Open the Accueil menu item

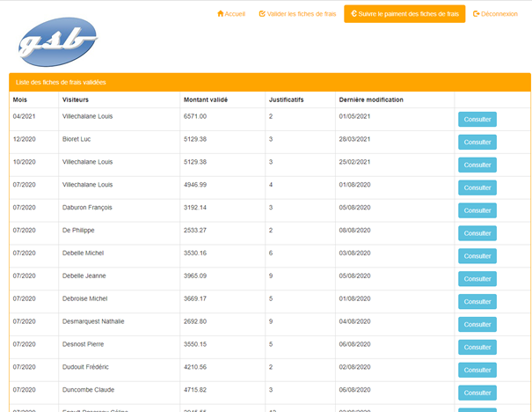[x=231, y=14]
